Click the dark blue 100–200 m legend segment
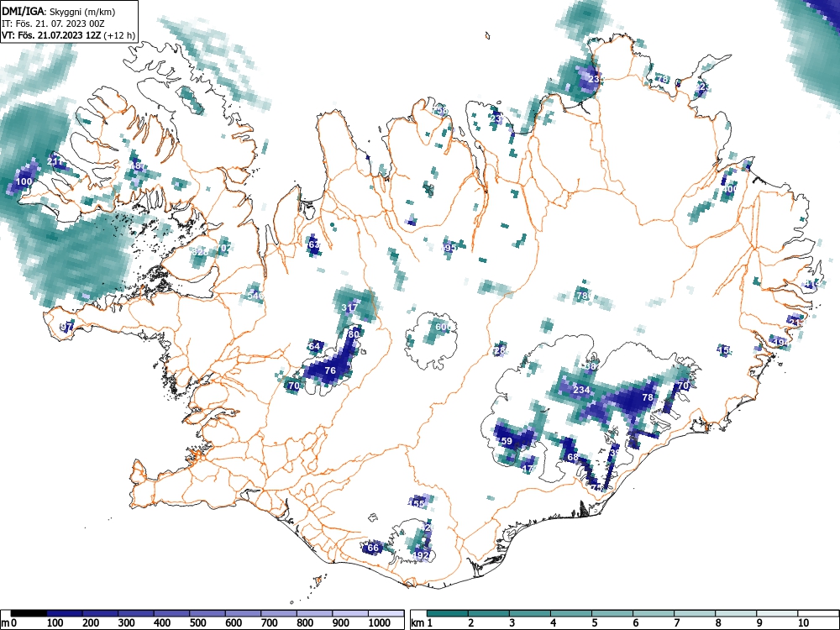The height and width of the screenshot is (630, 840). click(x=65, y=612)
